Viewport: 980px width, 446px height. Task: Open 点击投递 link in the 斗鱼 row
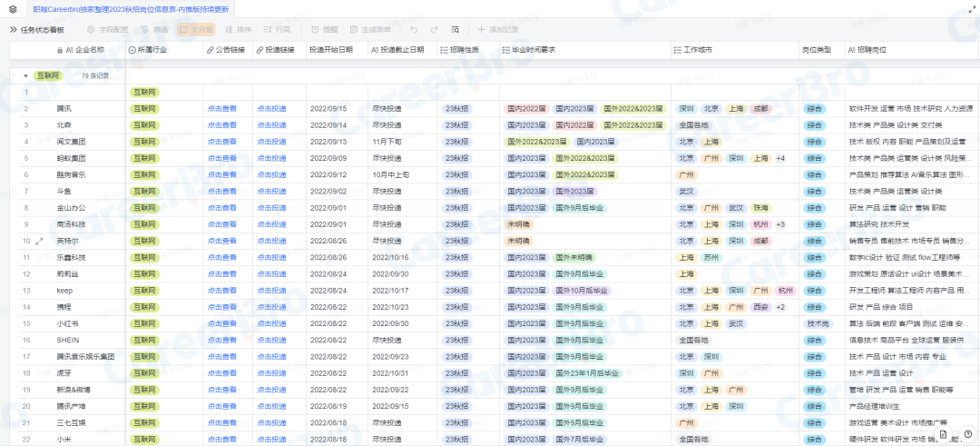(272, 192)
